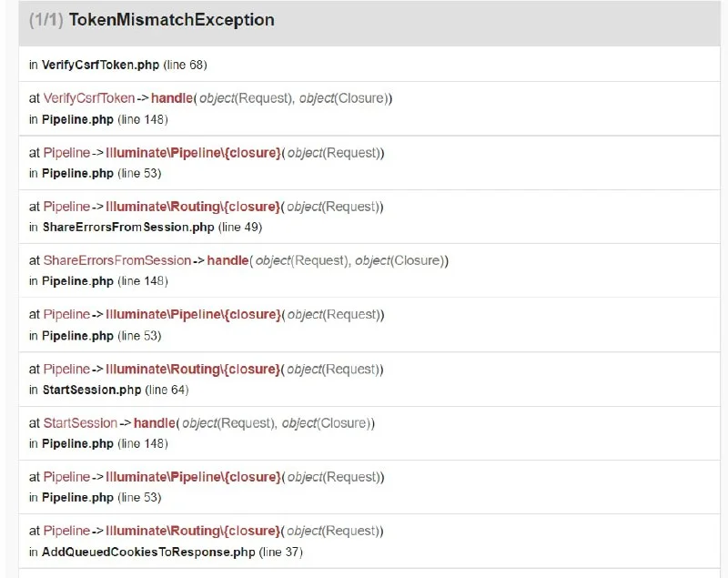Open VerifyCsrfToken.php (line 68) file reference
Viewport: 728px width, 578px height.
(x=101, y=65)
